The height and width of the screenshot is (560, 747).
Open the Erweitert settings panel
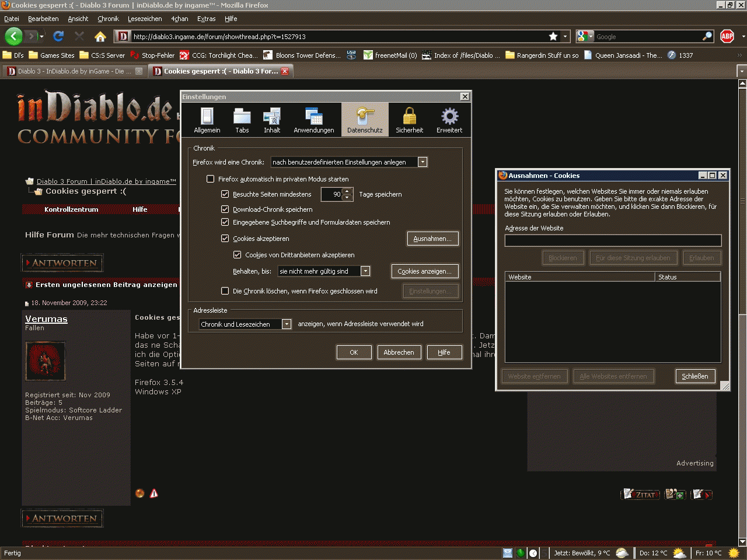(449, 120)
